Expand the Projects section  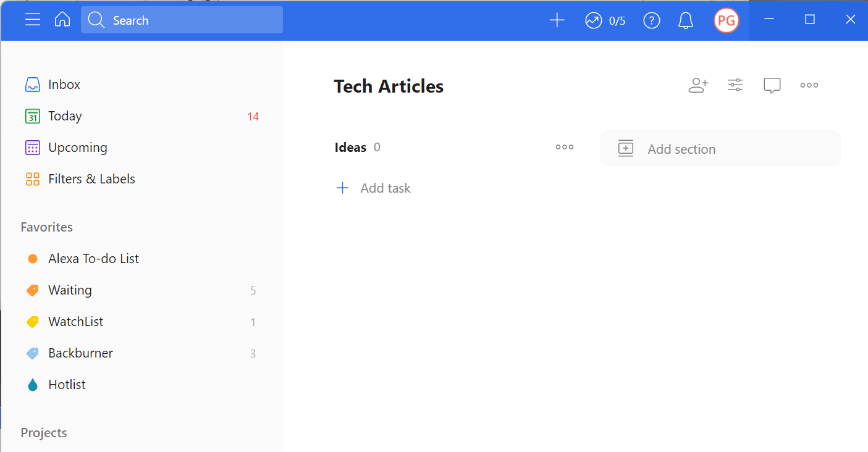coord(43,432)
